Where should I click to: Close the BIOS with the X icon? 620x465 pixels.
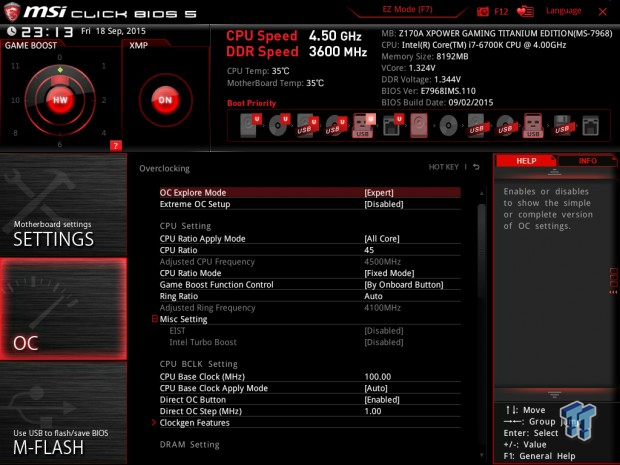tap(603, 12)
